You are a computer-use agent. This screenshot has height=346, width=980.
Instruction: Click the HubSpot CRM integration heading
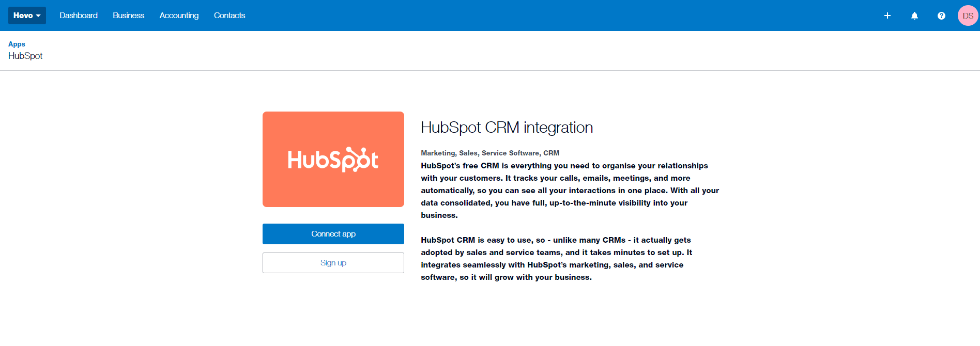(507, 128)
